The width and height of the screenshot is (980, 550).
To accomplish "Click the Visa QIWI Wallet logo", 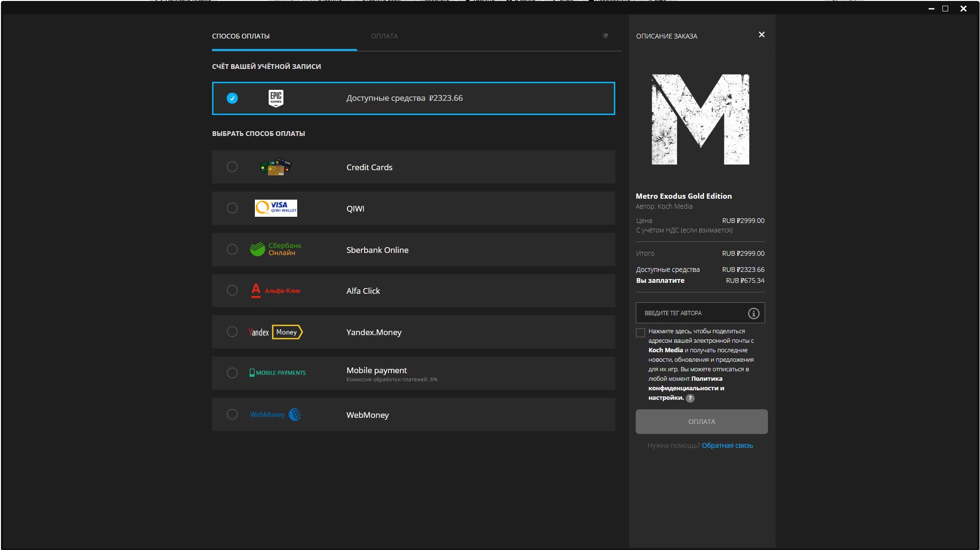I will [276, 208].
